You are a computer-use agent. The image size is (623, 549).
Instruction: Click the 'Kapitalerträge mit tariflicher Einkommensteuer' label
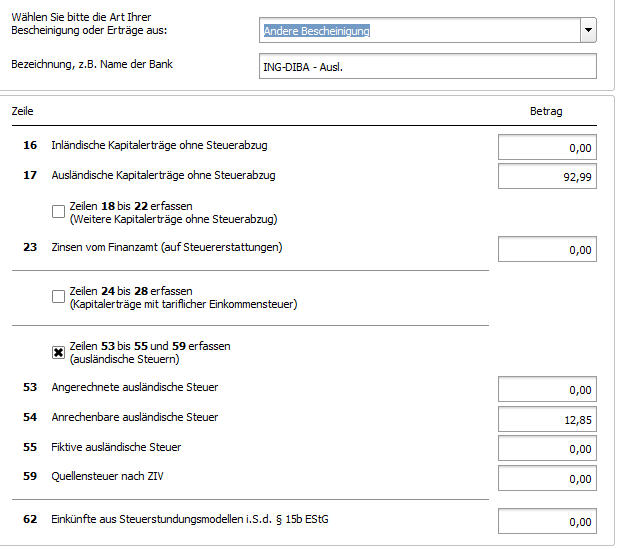(x=183, y=304)
